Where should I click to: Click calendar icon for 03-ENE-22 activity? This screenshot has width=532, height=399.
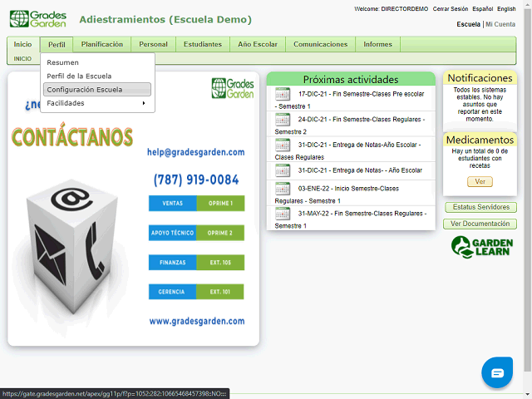(283, 189)
